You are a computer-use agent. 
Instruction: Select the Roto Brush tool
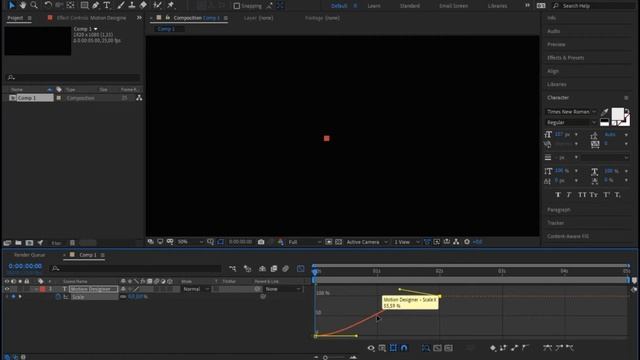[157, 5]
